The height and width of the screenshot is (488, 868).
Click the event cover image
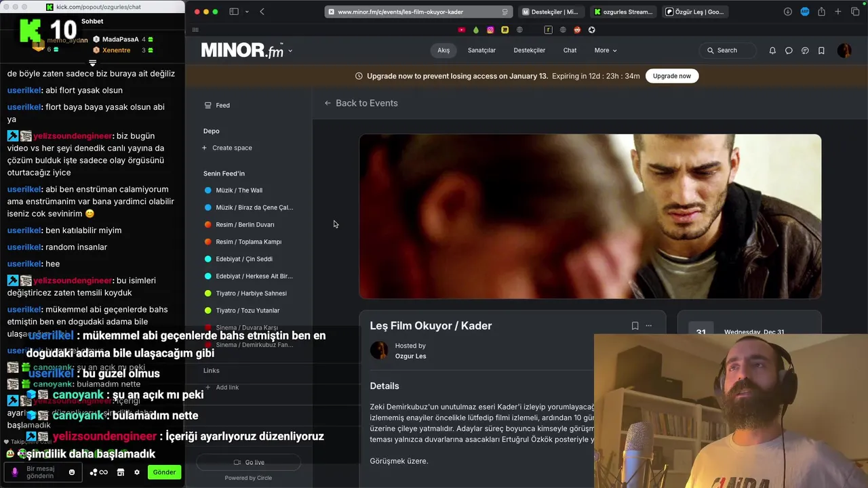click(x=590, y=216)
